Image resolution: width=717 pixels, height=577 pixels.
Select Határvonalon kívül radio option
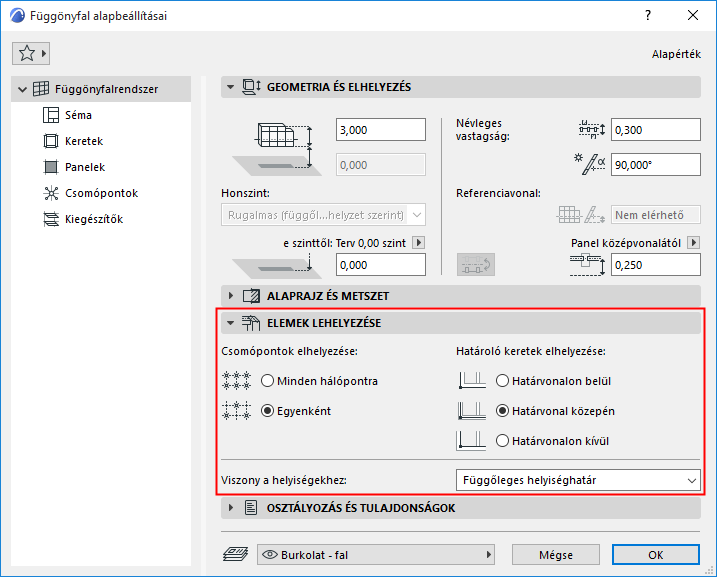(x=502, y=441)
